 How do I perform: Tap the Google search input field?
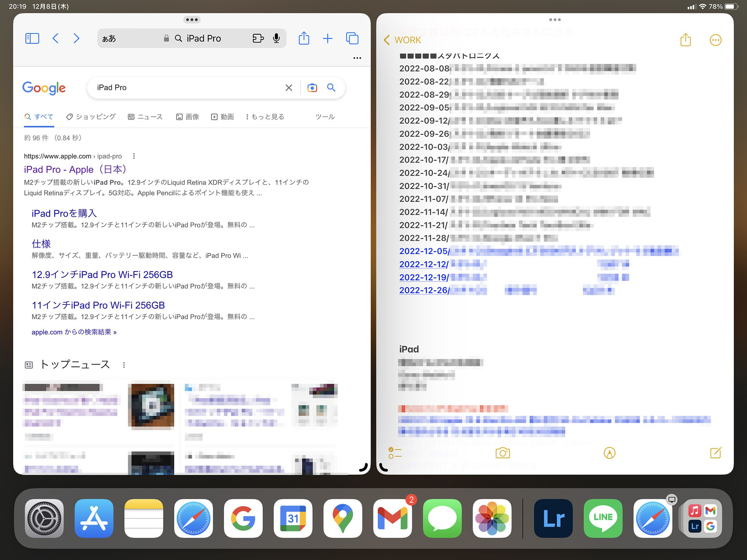tap(187, 88)
